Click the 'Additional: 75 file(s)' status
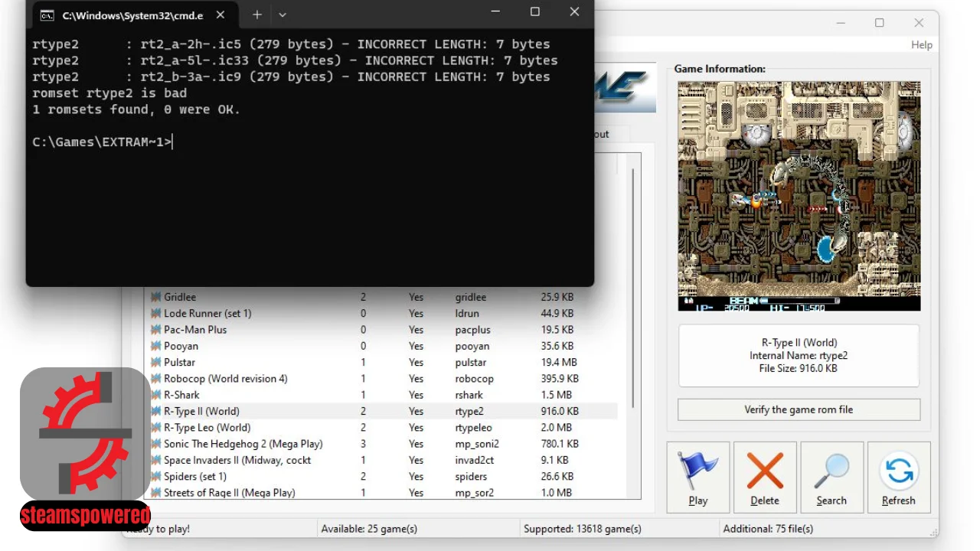 (768, 529)
